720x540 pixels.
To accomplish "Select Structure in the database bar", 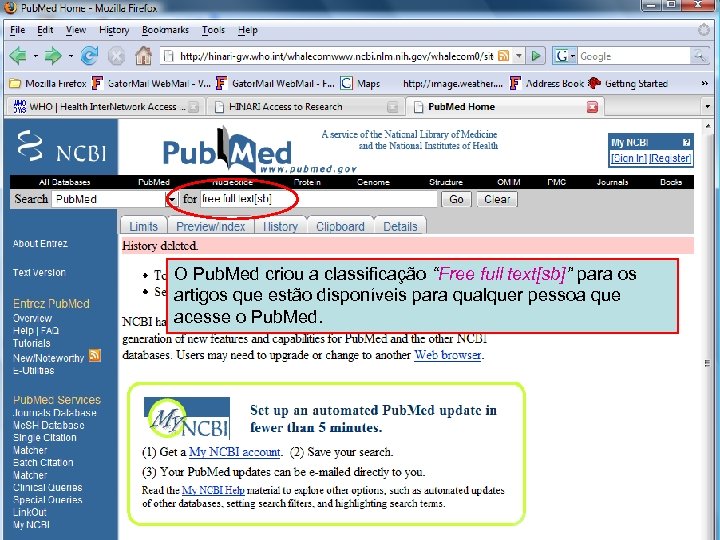I will 446,182.
